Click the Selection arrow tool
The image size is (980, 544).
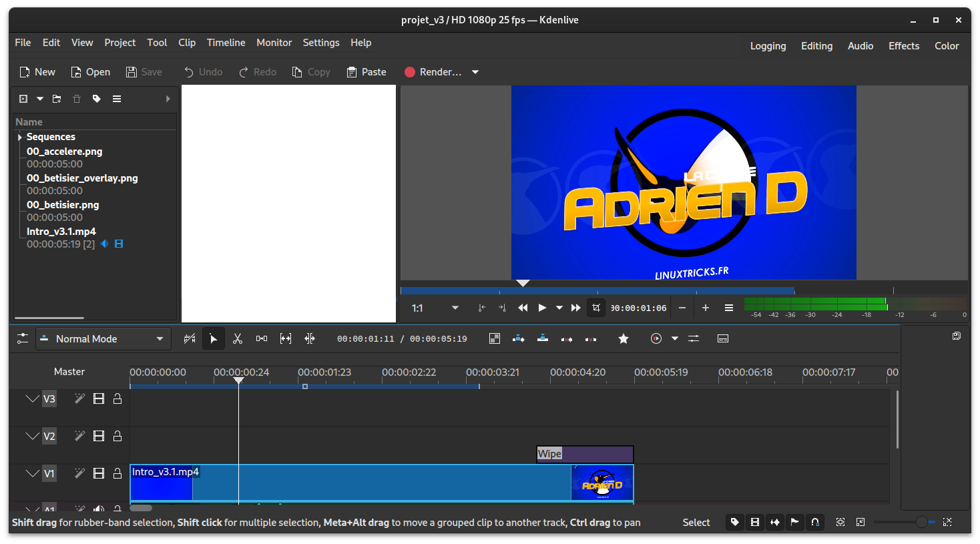click(214, 339)
